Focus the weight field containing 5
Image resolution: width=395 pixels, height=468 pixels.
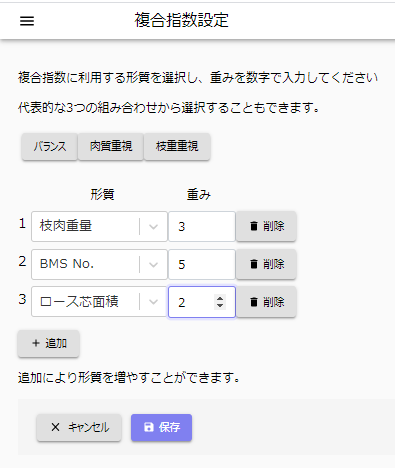pos(202,264)
